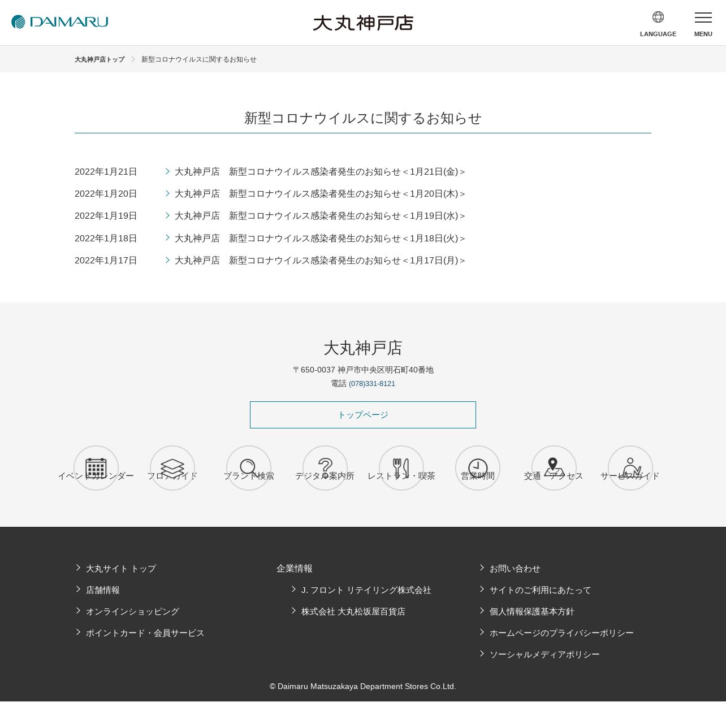Click the date text 2022年1月20日
The image size is (726, 728).
point(106,194)
